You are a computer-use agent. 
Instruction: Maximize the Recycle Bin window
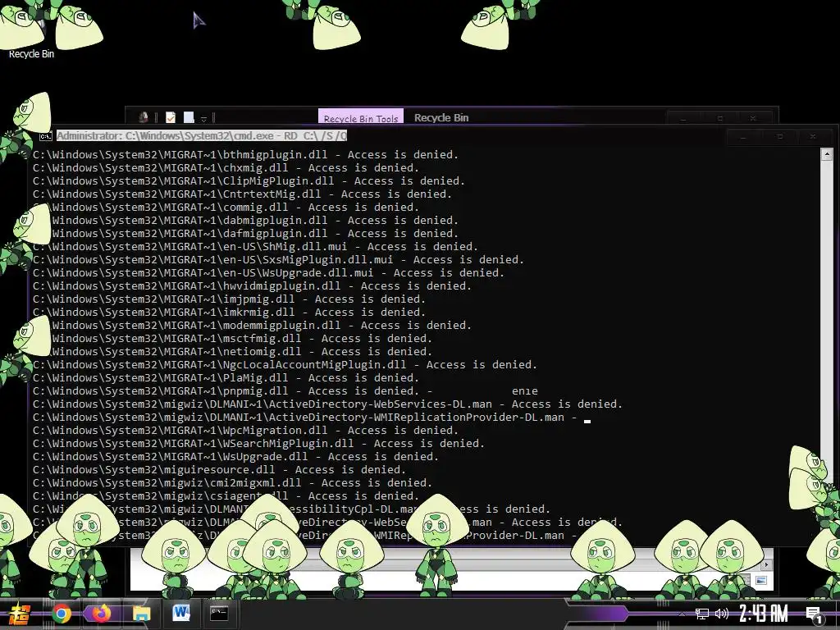(x=720, y=118)
